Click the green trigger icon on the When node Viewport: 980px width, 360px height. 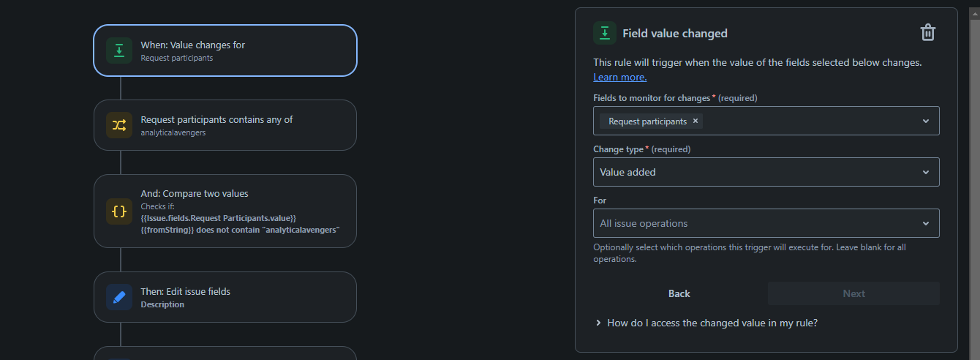click(119, 50)
